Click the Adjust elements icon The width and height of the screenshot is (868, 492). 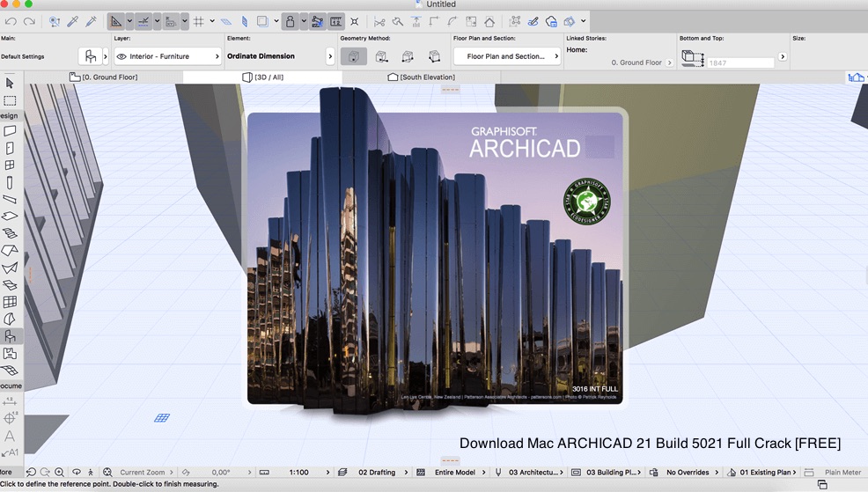point(416,22)
